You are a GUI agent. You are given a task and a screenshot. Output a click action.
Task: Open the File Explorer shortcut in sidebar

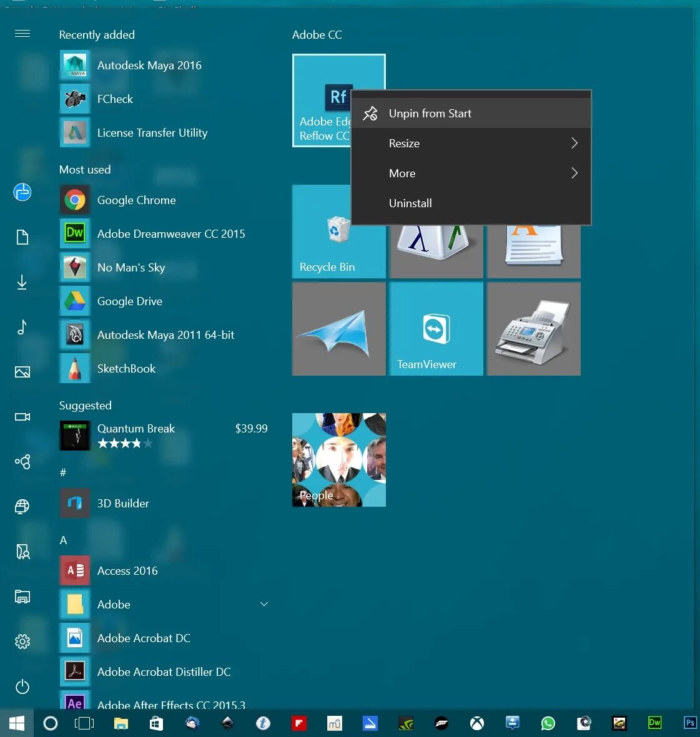coord(22,597)
